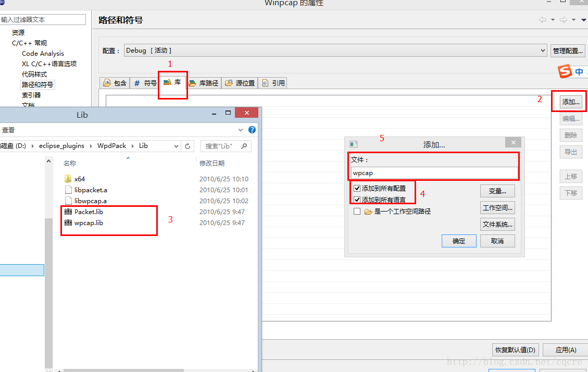Select 资源 in the properties tree

pos(18,33)
